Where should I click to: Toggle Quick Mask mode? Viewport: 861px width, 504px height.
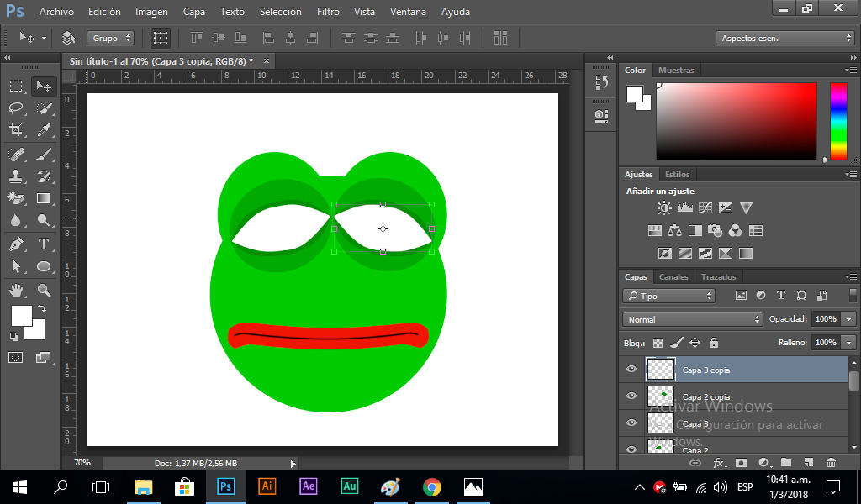tap(16, 358)
